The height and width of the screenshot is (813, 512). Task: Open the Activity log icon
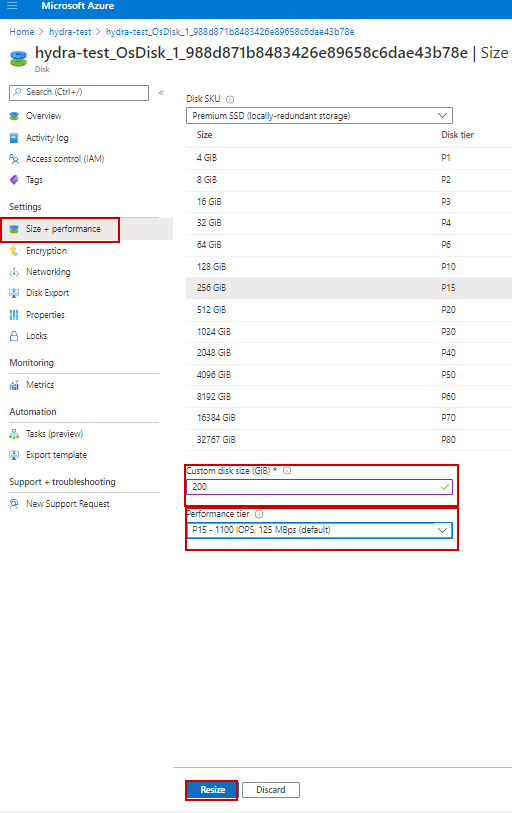point(14,137)
